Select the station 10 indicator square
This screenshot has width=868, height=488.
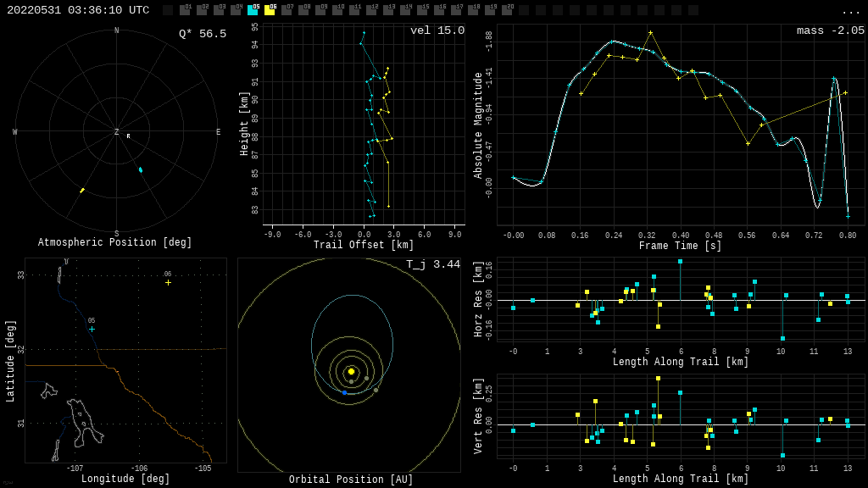(337, 10)
